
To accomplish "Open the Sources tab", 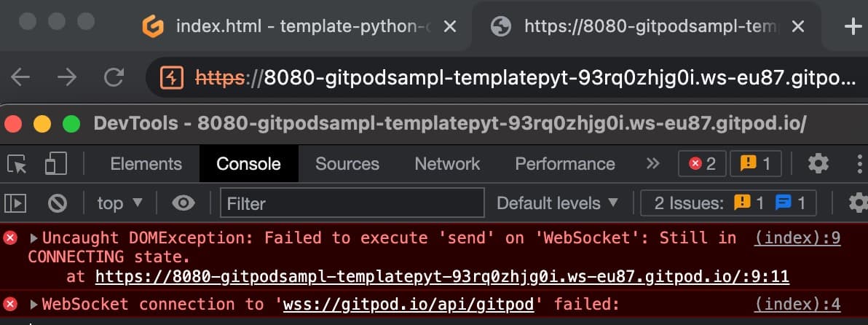I will 347,164.
